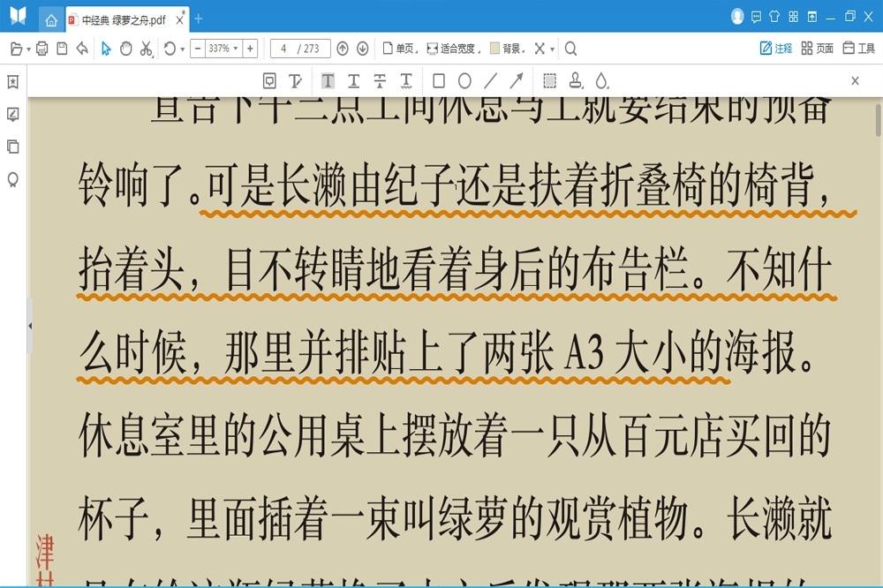Expand the zoom percentage dropdown
Screen dimensions: 883x588
236,49
